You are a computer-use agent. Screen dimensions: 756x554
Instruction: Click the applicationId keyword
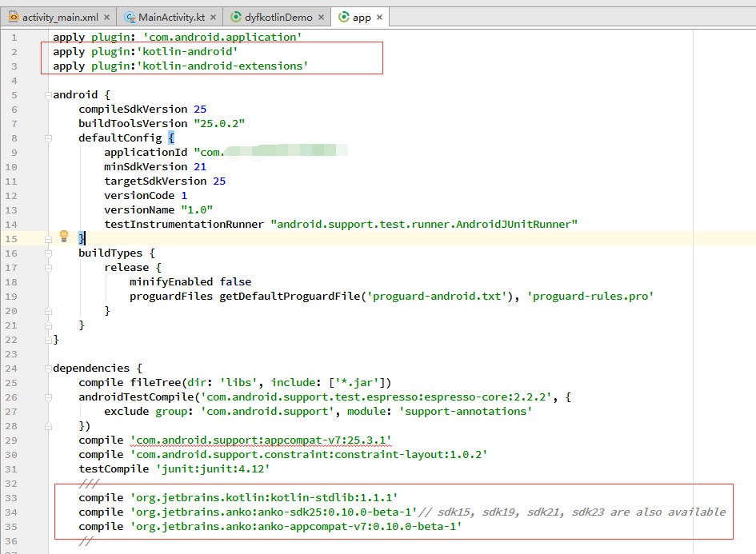[x=146, y=153]
